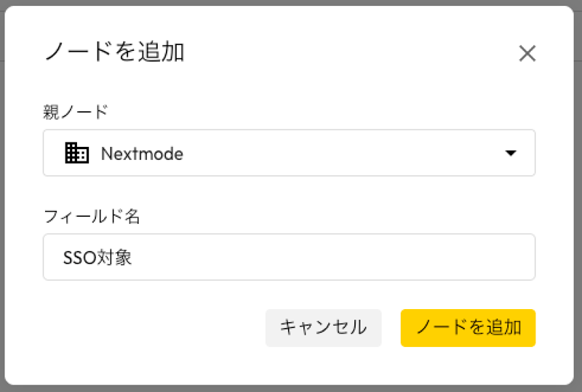Cancel adding the node
This screenshot has width=582, height=392.
323,327
